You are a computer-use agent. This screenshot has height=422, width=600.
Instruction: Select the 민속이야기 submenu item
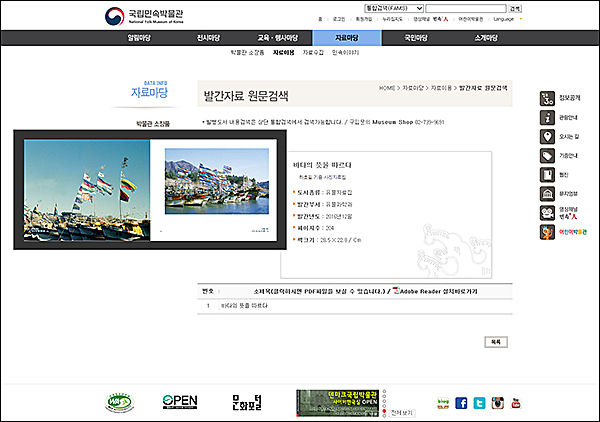click(x=346, y=52)
